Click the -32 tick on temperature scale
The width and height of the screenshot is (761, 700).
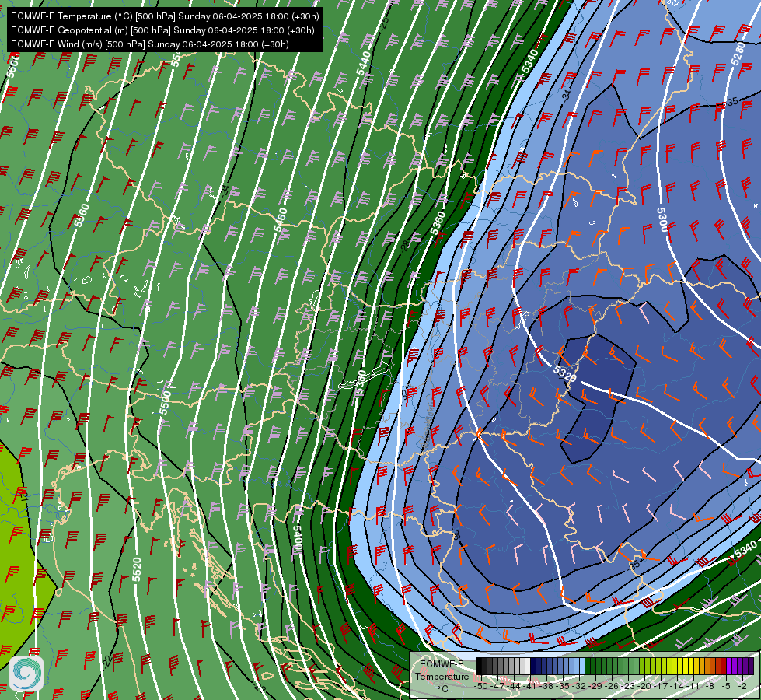tap(579, 686)
